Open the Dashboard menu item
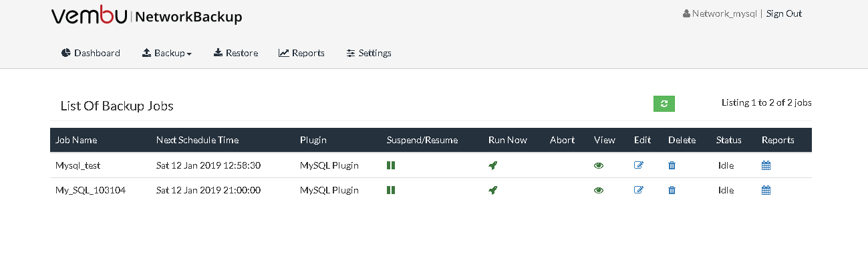 (91, 53)
